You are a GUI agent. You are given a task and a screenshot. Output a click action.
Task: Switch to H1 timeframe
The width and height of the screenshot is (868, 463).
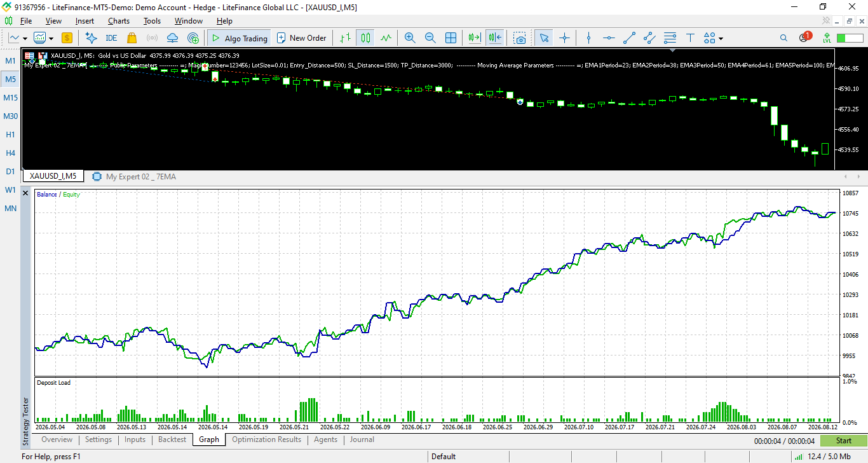coord(11,135)
